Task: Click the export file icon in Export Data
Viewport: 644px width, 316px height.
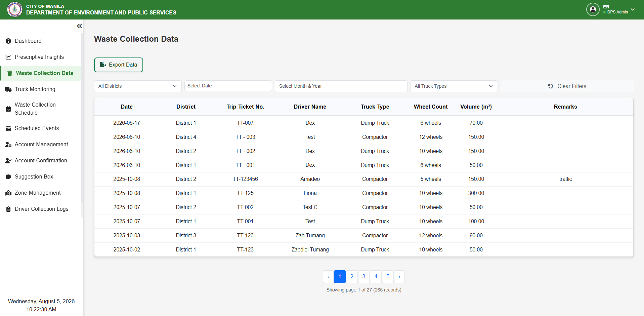Action: coord(103,65)
